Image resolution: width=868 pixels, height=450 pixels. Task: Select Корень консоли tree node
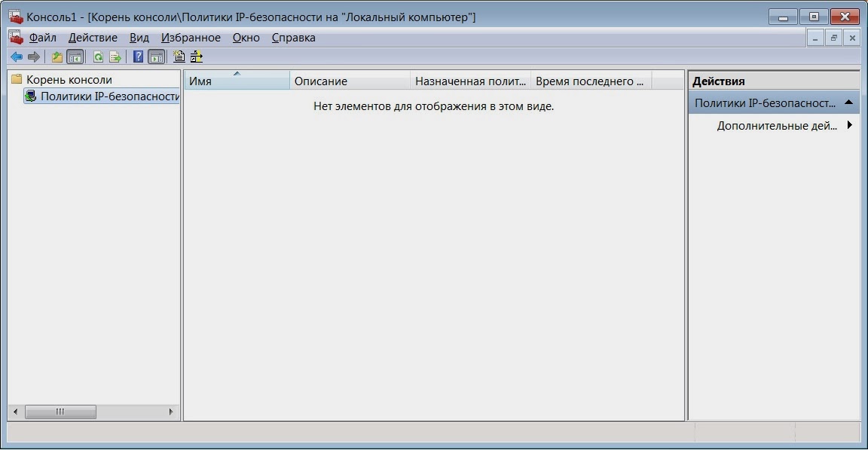tap(69, 80)
